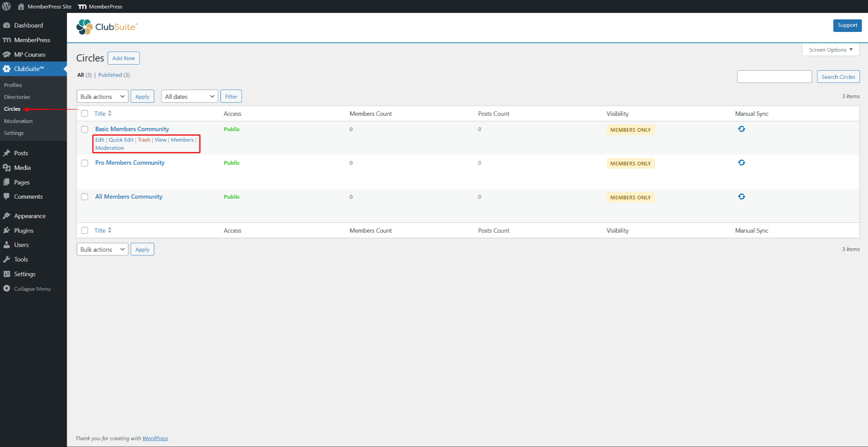Open the top Bulk actions dropdown
The image size is (868, 447).
102,96
